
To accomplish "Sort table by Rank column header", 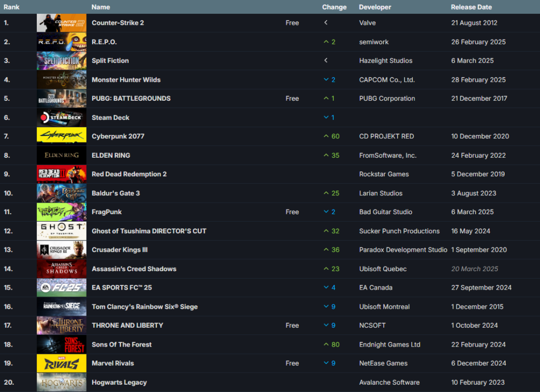I will [12, 7].
